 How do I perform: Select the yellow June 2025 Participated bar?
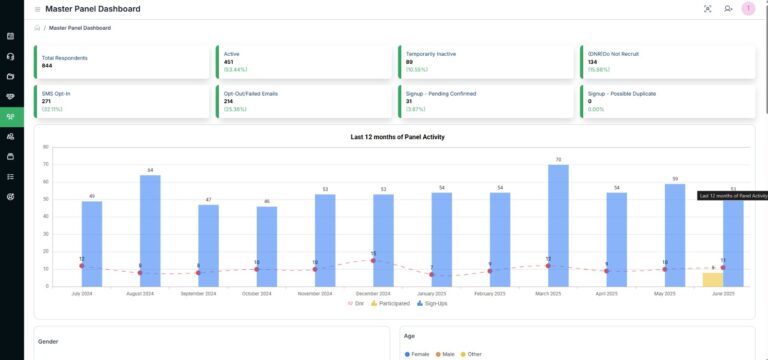click(713, 280)
